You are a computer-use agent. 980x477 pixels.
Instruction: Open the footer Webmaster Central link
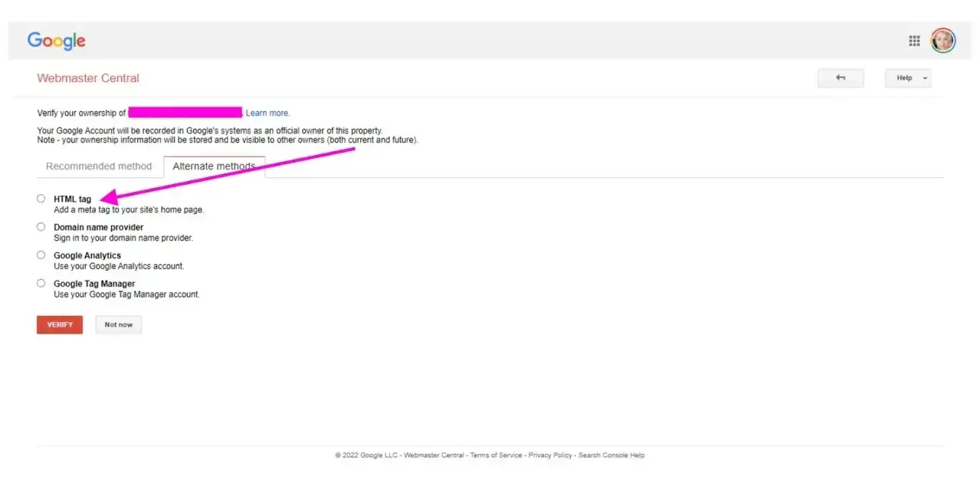point(434,456)
